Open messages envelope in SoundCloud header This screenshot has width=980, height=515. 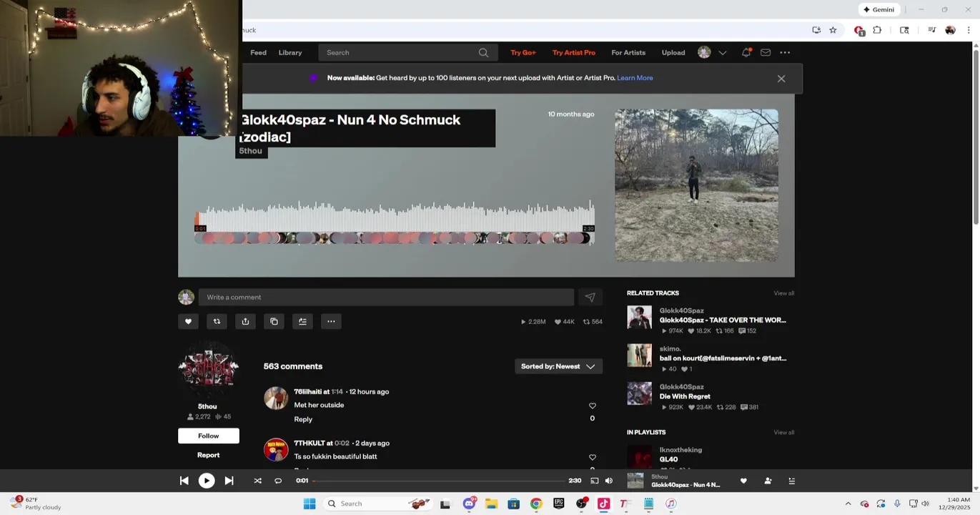766,52
